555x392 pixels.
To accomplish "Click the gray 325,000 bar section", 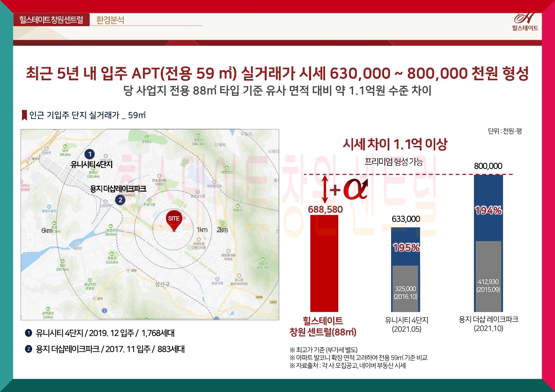I will coord(405,289).
